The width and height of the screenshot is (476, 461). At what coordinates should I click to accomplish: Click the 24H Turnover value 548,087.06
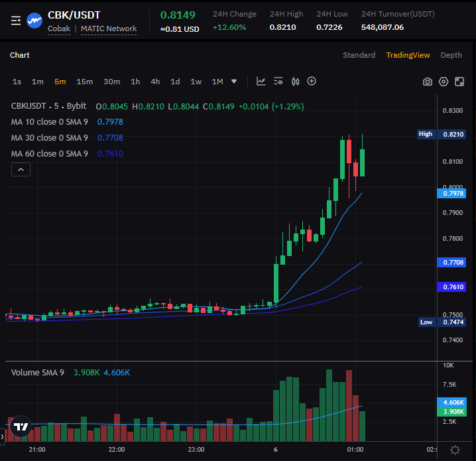coord(383,27)
